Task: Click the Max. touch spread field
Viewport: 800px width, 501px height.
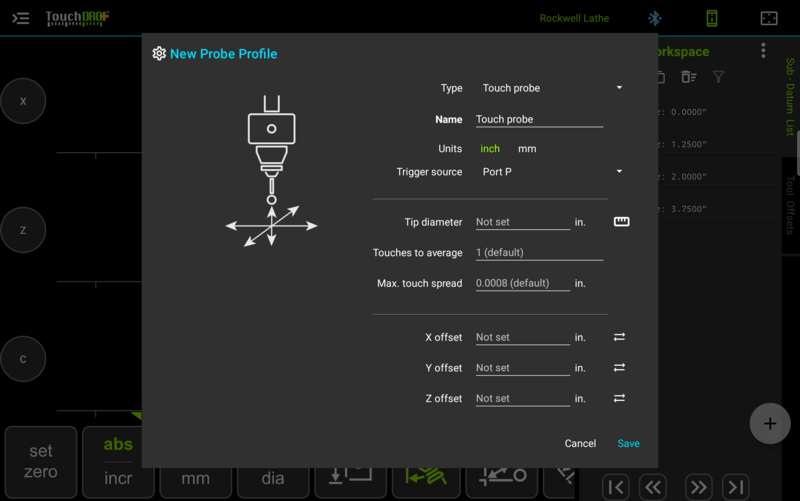Action: click(522, 283)
